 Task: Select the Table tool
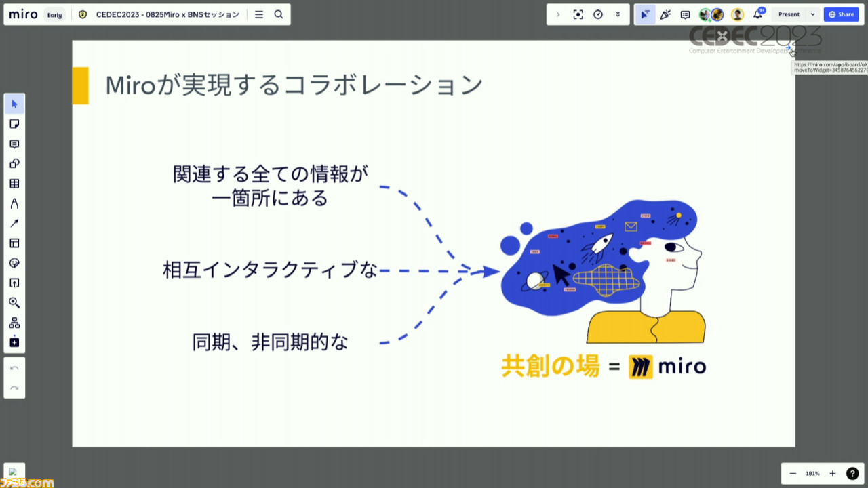pyautogui.click(x=14, y=184)
